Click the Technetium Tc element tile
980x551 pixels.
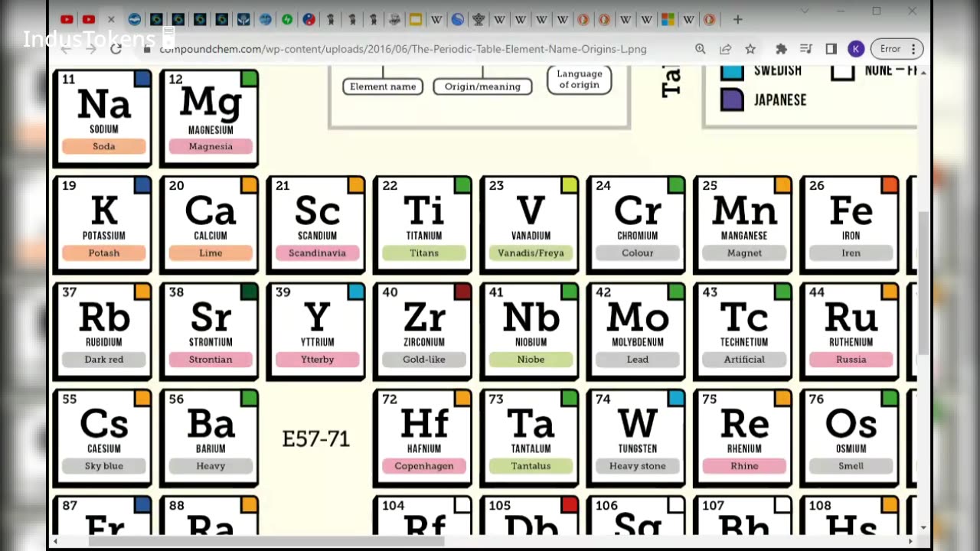[743, 331]
